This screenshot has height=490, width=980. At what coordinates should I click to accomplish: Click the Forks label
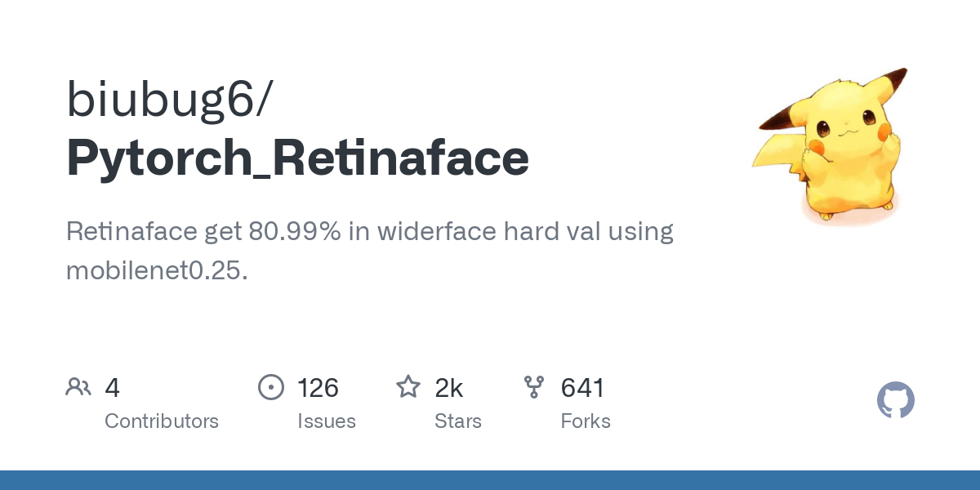pos(586,421)
